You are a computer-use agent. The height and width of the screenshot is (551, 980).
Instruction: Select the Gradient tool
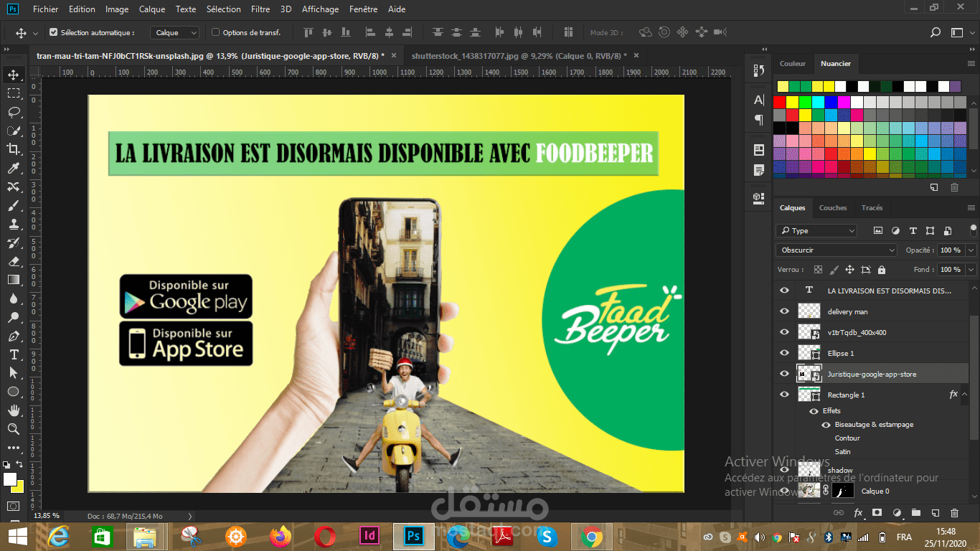pyautogui.click(x=13, y=280)
